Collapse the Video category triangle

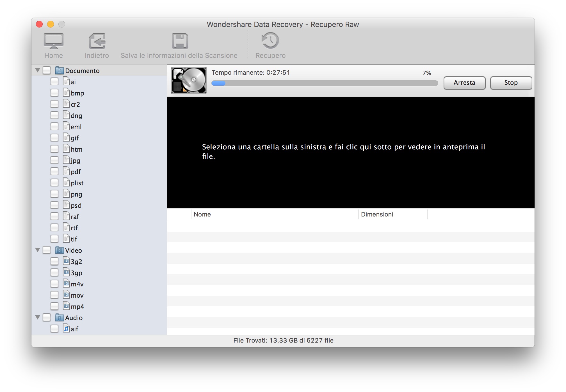[x=38, y=250]
